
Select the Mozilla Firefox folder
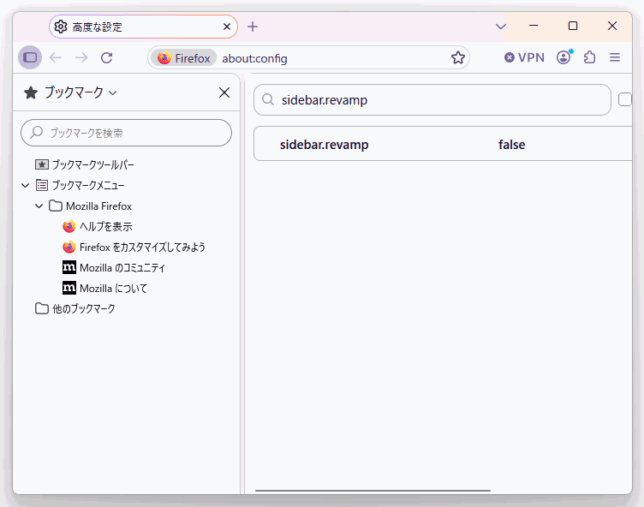(x=91, y=206)
